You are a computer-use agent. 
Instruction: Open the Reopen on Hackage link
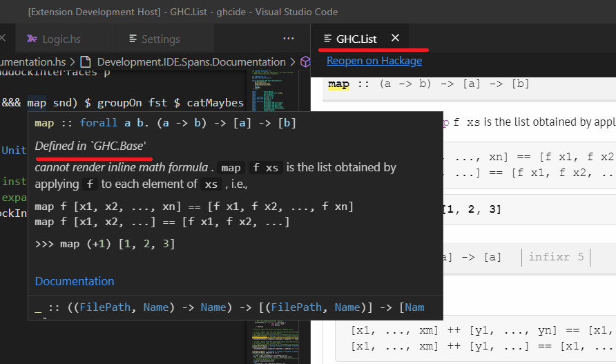pyautogui.click(x=374, y=61)
